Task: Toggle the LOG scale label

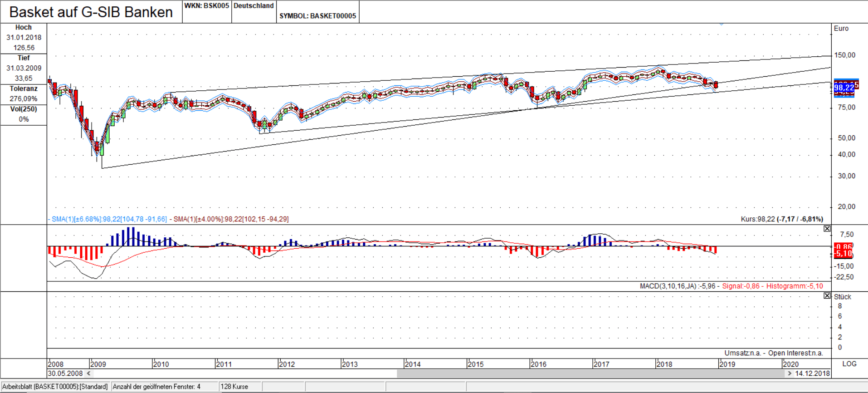Action: (x=849, y=364)
